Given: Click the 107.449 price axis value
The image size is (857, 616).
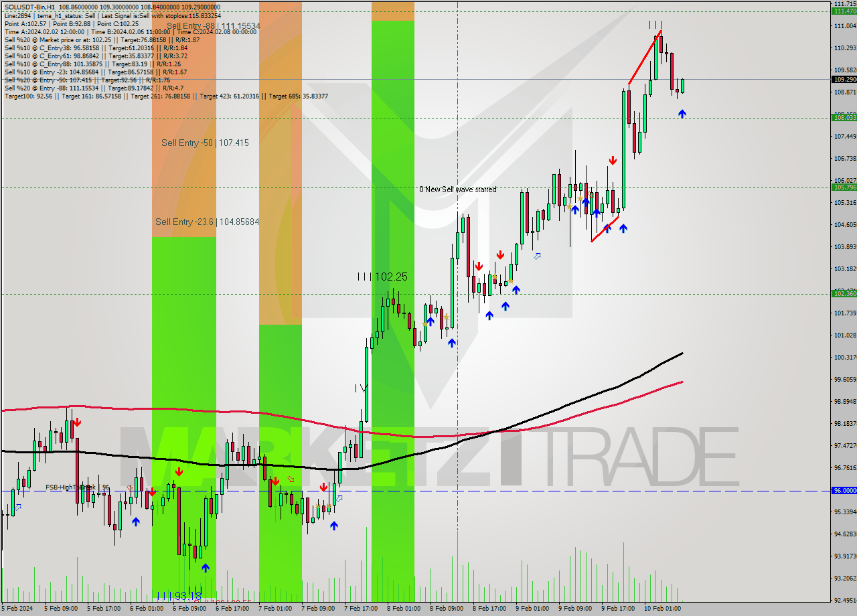Looking at the screenshot, I should (845, 136).
